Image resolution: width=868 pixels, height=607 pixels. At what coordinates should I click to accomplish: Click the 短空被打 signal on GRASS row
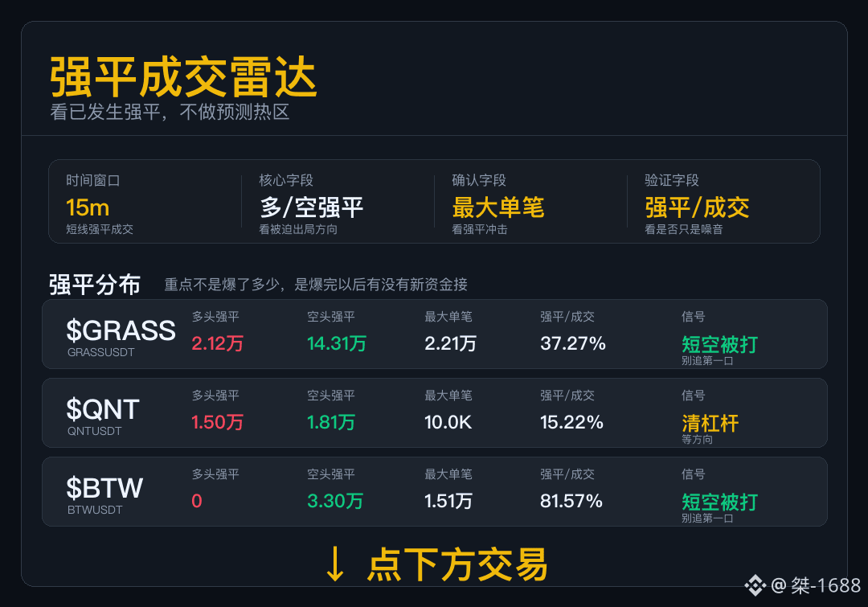click(719, 344)
